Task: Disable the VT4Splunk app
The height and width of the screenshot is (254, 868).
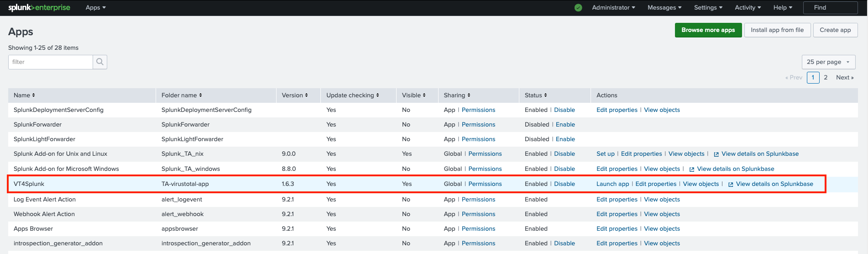Action: [x=564, y=184]
